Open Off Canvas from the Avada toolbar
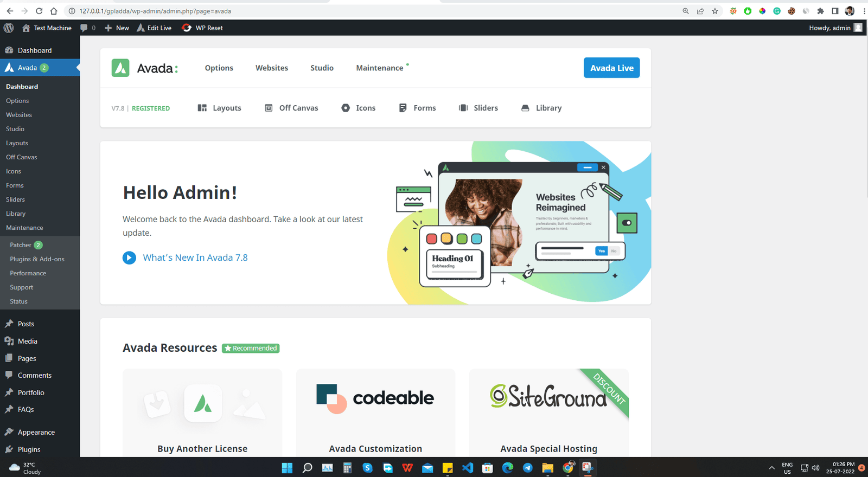868x477 pixels. point(291,108)
